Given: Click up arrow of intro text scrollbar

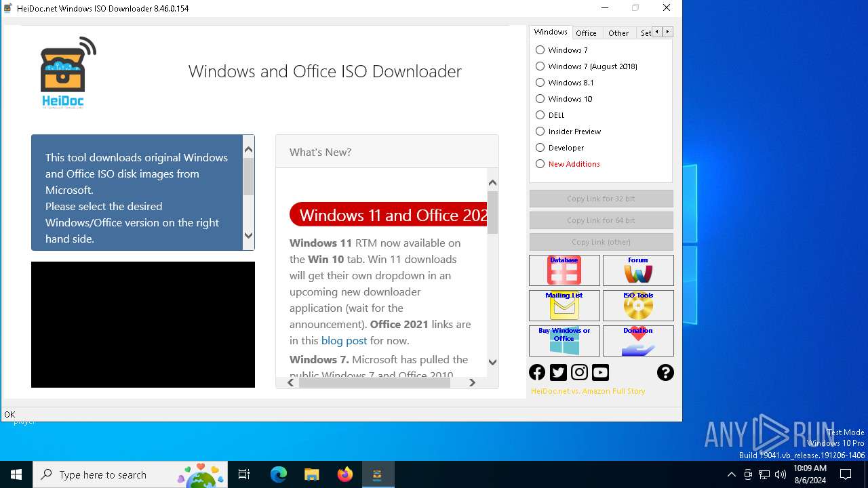Looking at the screenshot, I should coord(248,150).
